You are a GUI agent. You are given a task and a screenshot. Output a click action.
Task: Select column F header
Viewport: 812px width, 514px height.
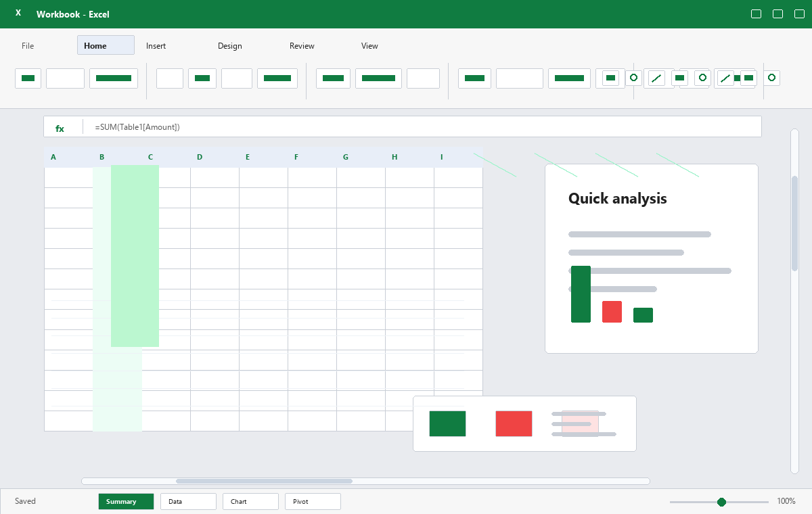tap(296, 158)
